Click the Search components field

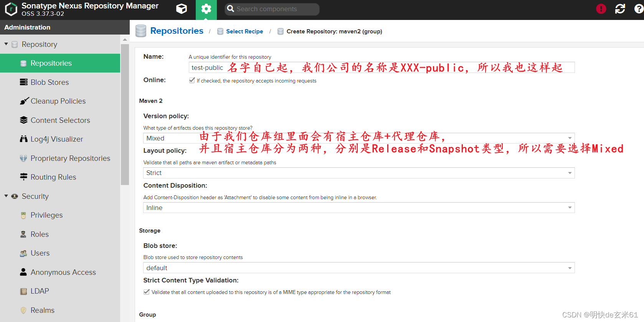[272, 9]
